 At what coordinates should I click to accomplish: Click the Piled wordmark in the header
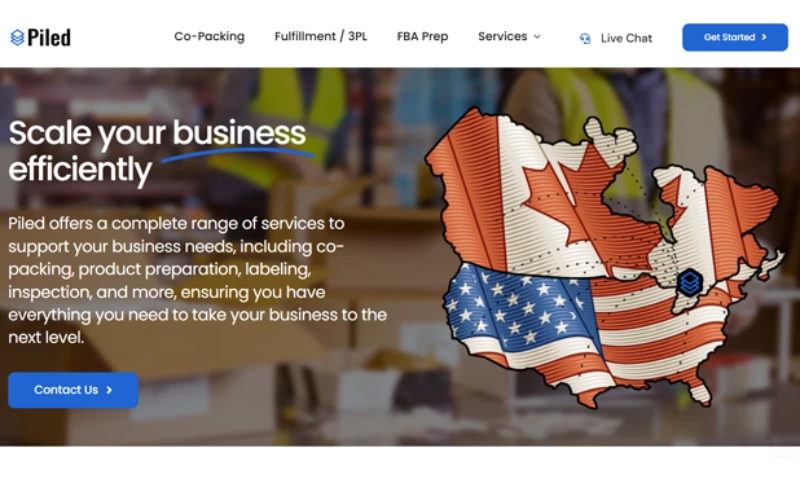(49, 37)
